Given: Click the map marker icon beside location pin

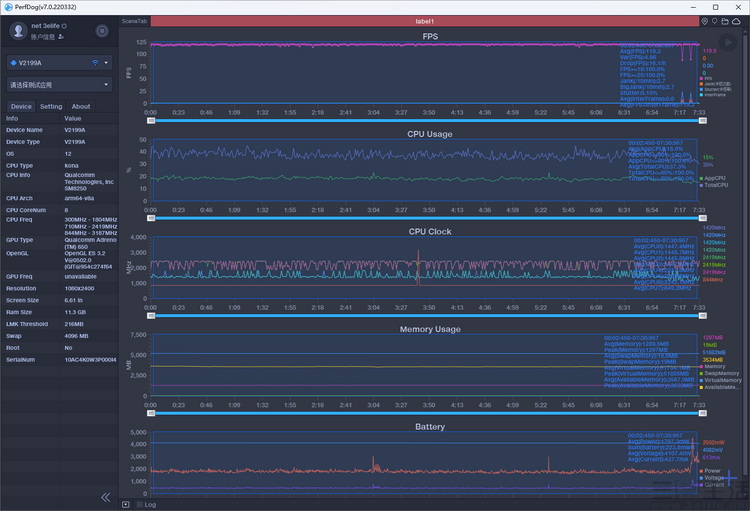Looking at the screenshot, I should pyautogui.click(x=713, y=21).
